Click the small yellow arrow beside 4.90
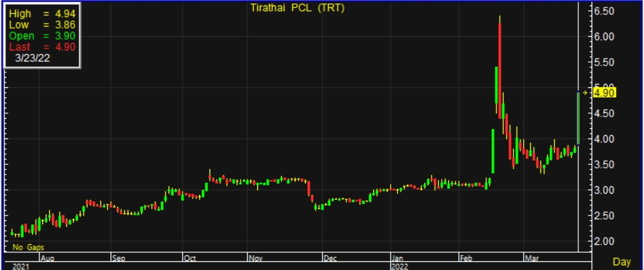644x270 pixels. tap(586, 93)
